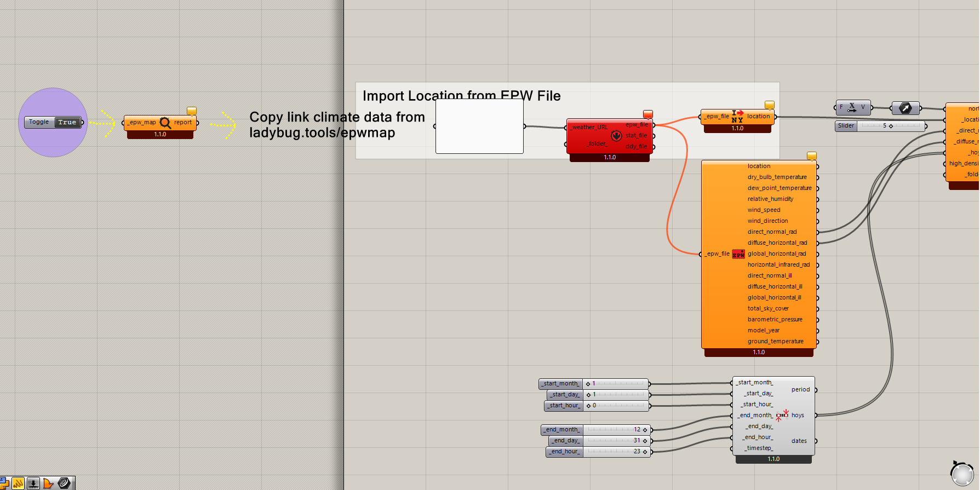Screen dimensions: 980x490
Task: Click the hoys output on analysis period
Action: pyautogui.click(x=798, y=416)
